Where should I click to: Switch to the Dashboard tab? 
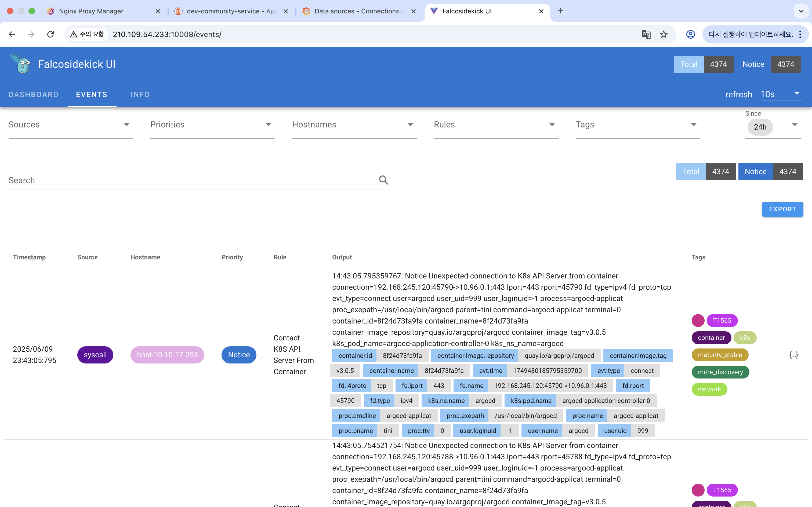(34, 94)
